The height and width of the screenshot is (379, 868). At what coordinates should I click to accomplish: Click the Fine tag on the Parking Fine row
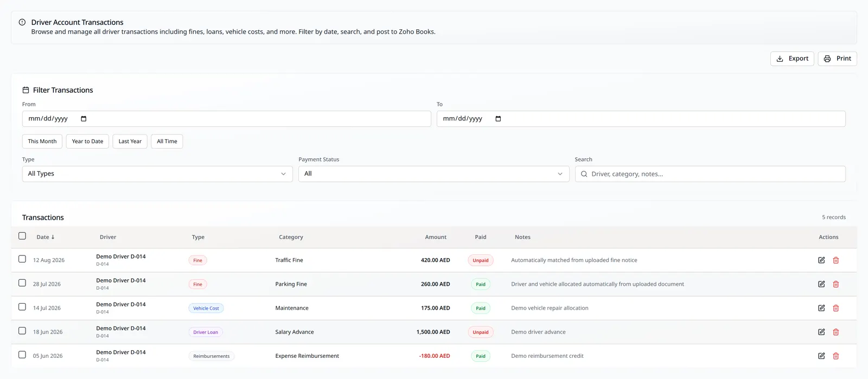point(197,284)
